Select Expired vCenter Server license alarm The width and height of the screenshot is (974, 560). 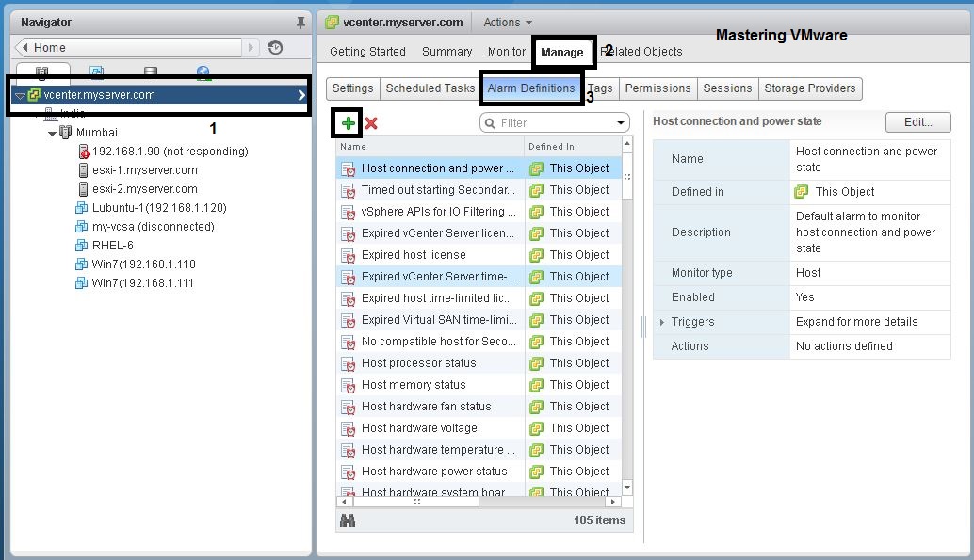479,233
